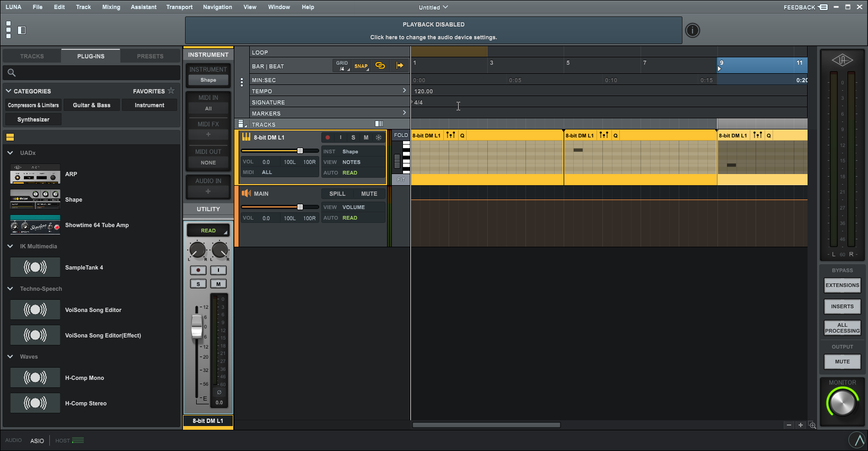
Task: Click the SPILL button on MAIN track
Action: point(337,194)
